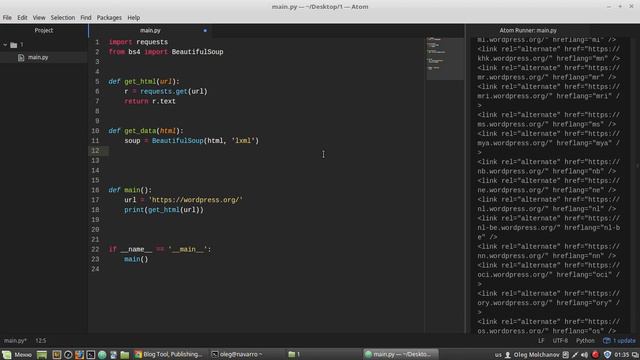Click the show desktop icon in taskbar
Image resolution: width=640 pixels, height=360 pixels.
(42, 354)
